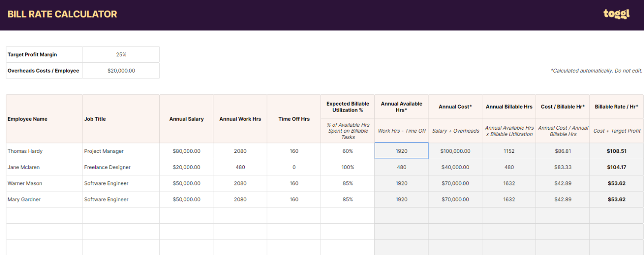Select Thomas Hardy's $108.51 Billable Rate
The width and height of the screenshot is (644, 255).
pyautogui.click(x=616, y=151)
